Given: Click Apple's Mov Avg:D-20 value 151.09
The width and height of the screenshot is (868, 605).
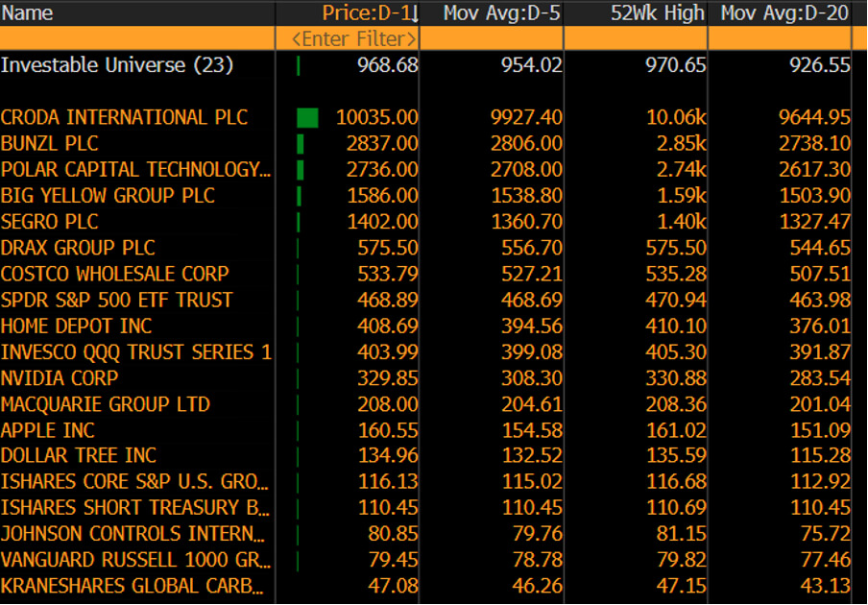Looking at the screenshot, I should coord(820,430).
